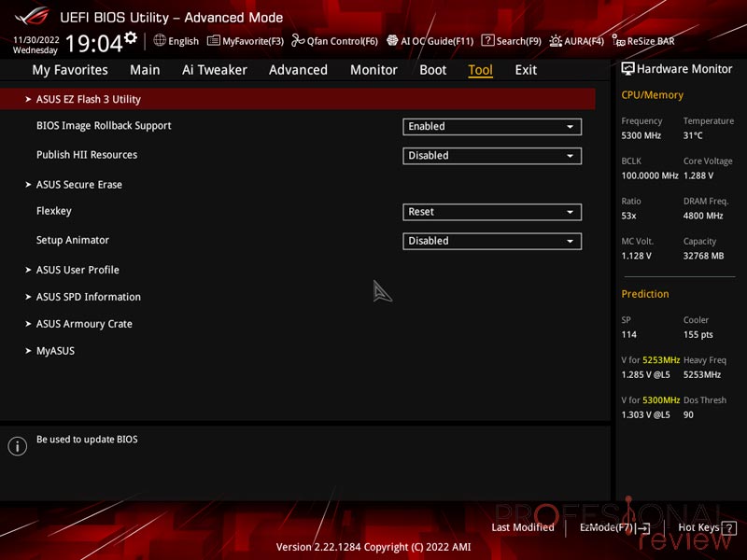Open Publish HII Resources dropdown

(492, 156)
